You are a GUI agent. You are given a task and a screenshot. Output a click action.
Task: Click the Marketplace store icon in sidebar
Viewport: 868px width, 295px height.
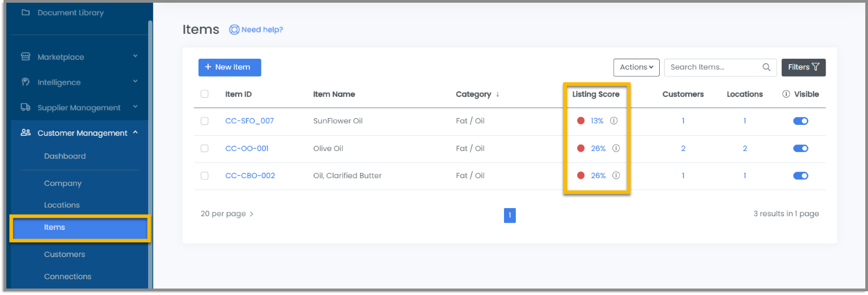[25, 57]
